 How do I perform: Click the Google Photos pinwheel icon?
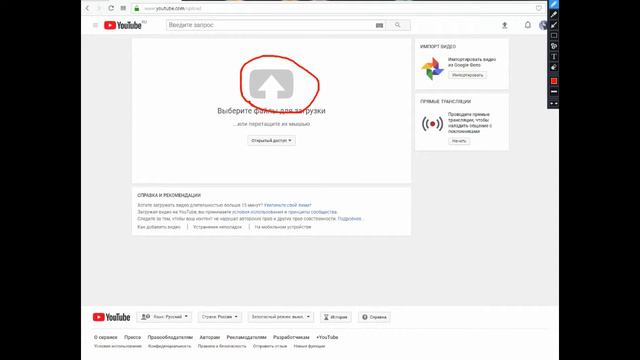pos(432,69)
